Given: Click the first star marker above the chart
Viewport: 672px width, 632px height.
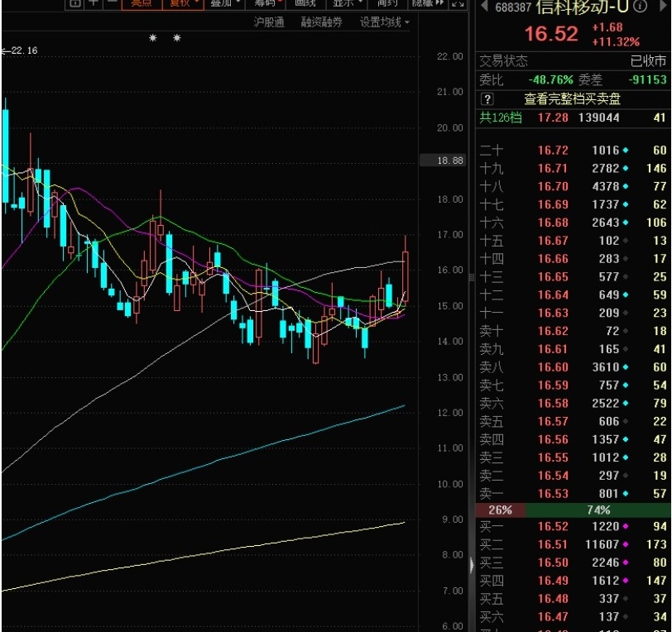Looking at the screenshot, I should [x=152, y=39].
